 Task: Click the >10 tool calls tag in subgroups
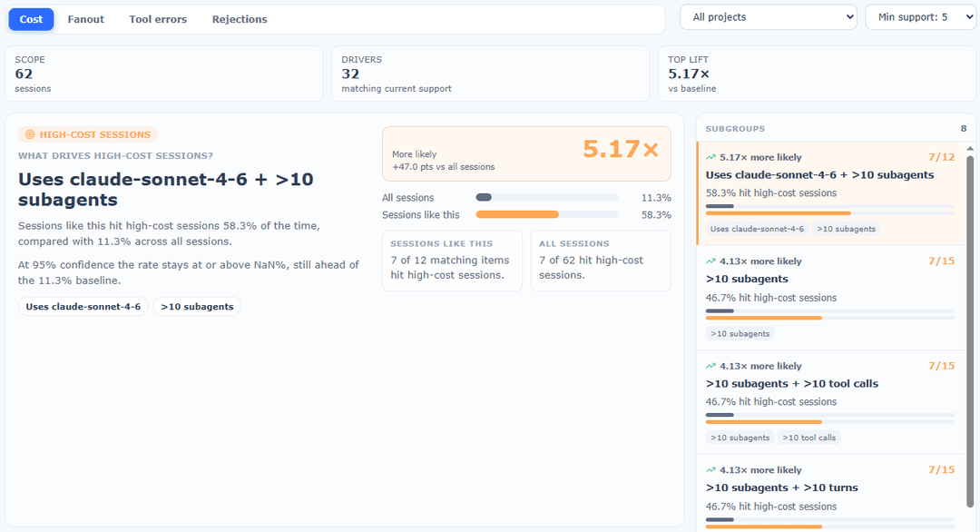click(808, 438)
